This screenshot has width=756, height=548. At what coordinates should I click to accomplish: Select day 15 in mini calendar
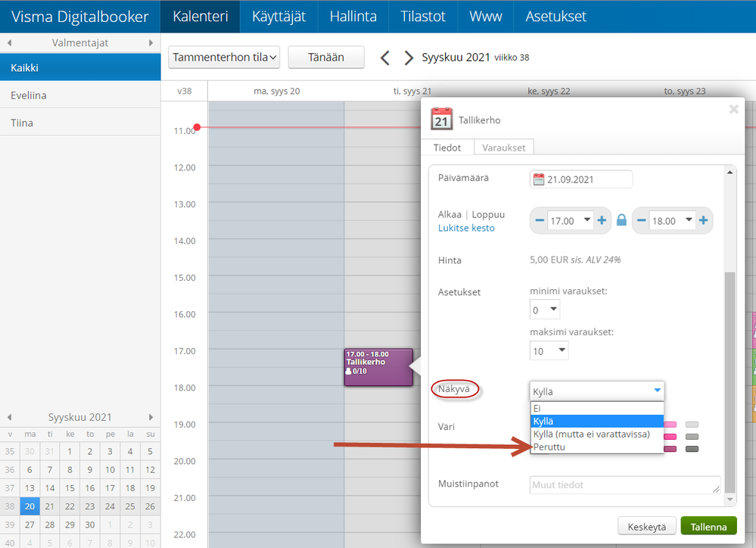click(x=70, y=487)
